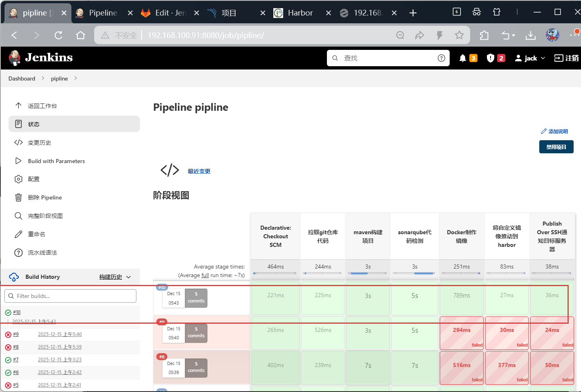Image resolution: width=581 pixels, height=392 pixels.
Task: Expand 构建历史 dropdown chevron
Action: [128, 277]
